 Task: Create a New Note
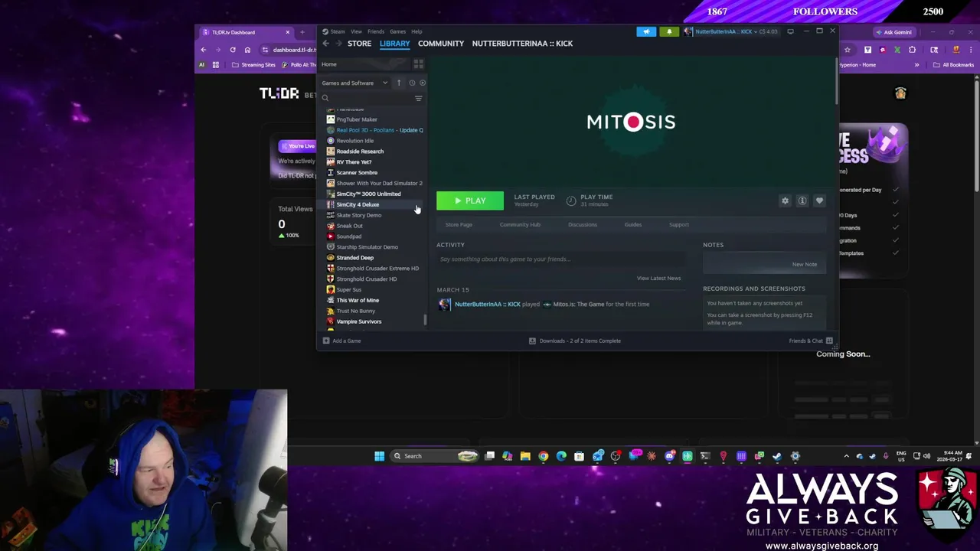point(804,264)
